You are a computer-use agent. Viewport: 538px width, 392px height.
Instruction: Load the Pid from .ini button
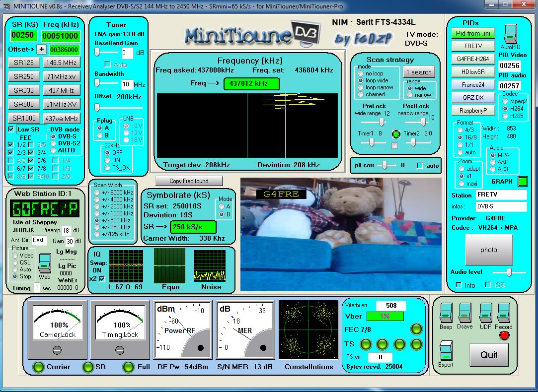coord(473,33)
